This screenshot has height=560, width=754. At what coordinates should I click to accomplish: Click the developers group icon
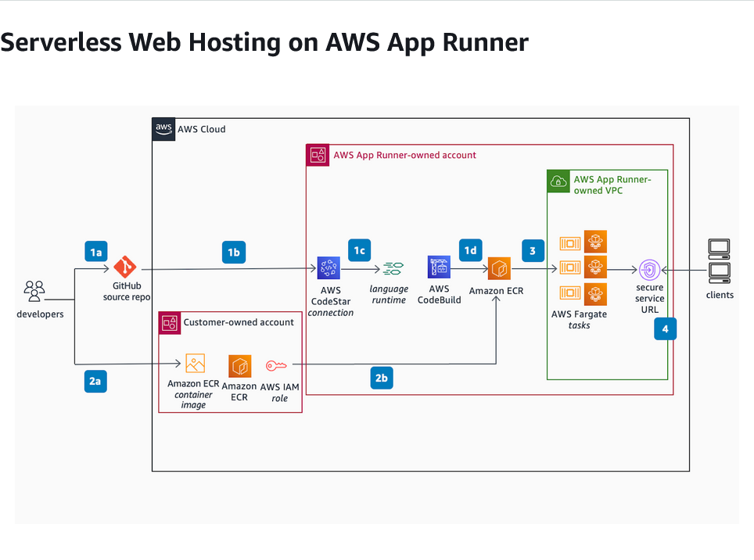34,291
